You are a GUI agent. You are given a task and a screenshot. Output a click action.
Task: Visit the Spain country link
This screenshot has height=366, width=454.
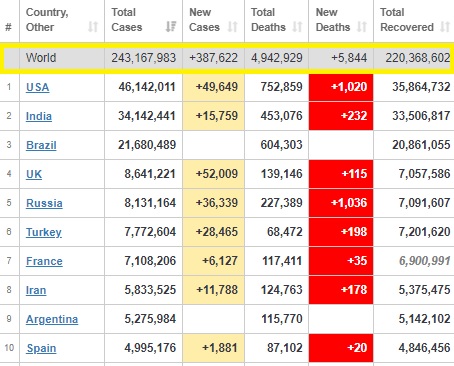[x=41, y=348]
